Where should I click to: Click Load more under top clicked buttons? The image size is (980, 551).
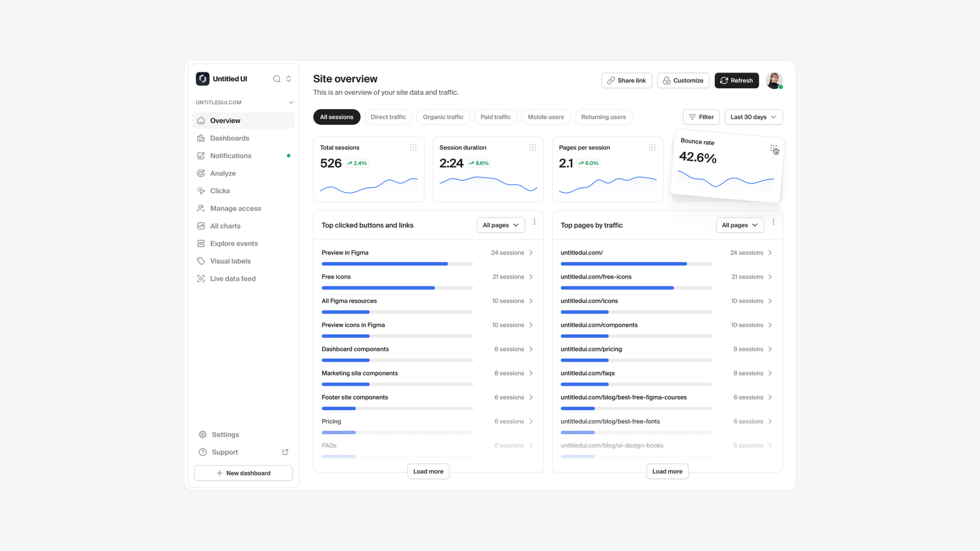[x=428, y=471]
